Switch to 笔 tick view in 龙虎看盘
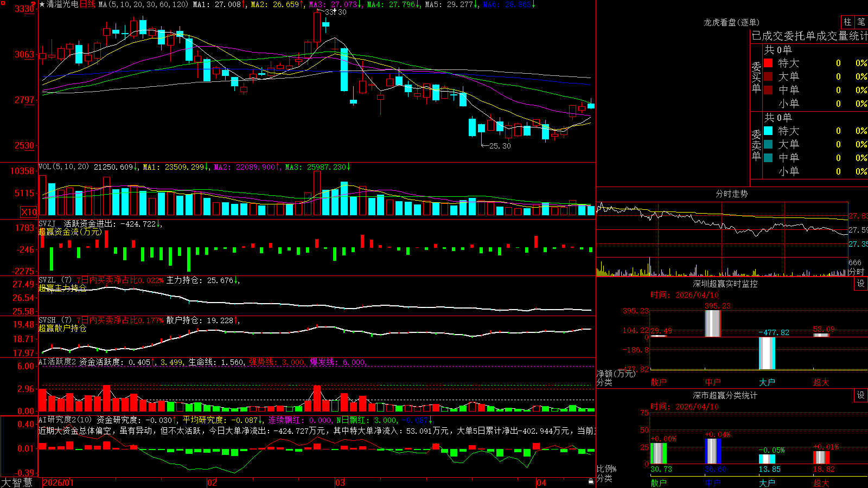868x488 pixels. (x=861, y=22)
